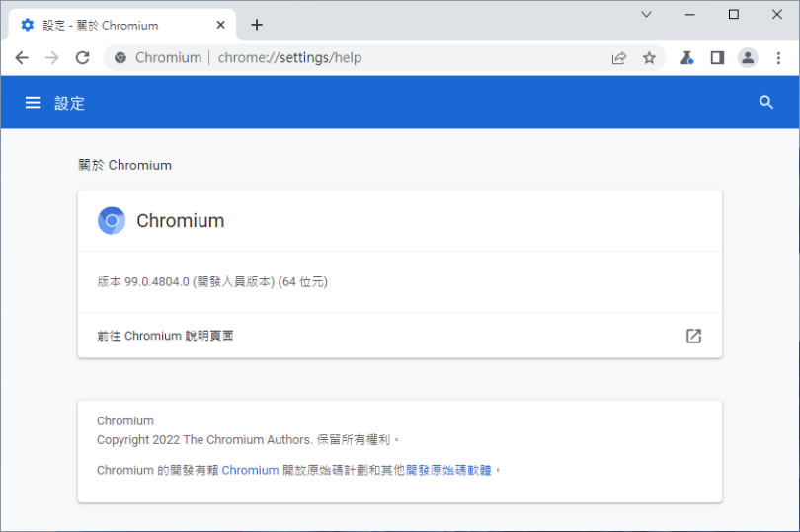The width and height of the screenshot is (800, 532).
Task: Open a new tab with plus button
Action: click(257, 25)
